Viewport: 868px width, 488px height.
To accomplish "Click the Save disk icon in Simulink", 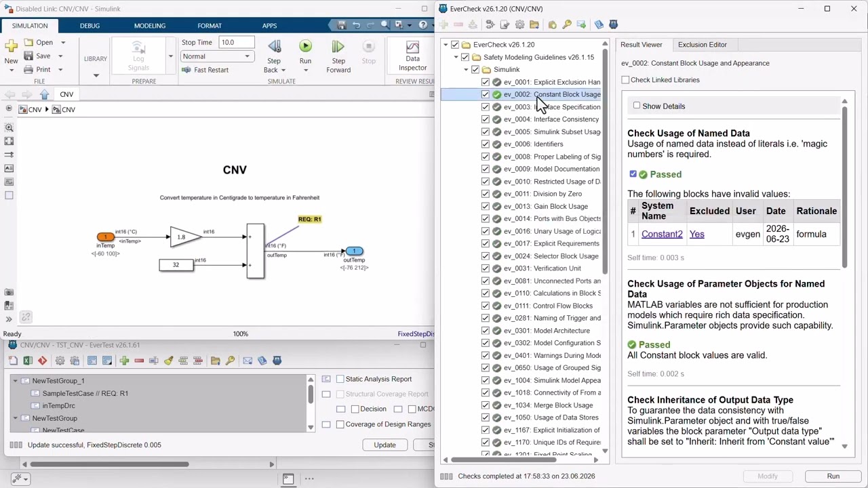I will pyautogui.click(x=28, y=56).
